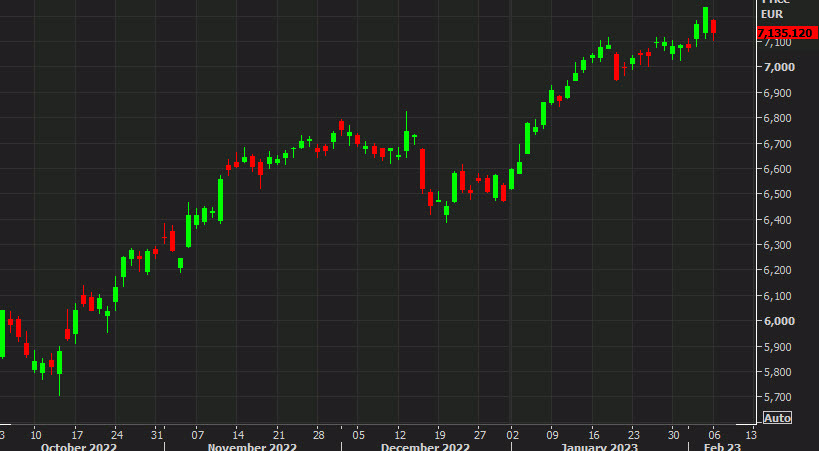Select the date tick labeled 09

point(552,435)
